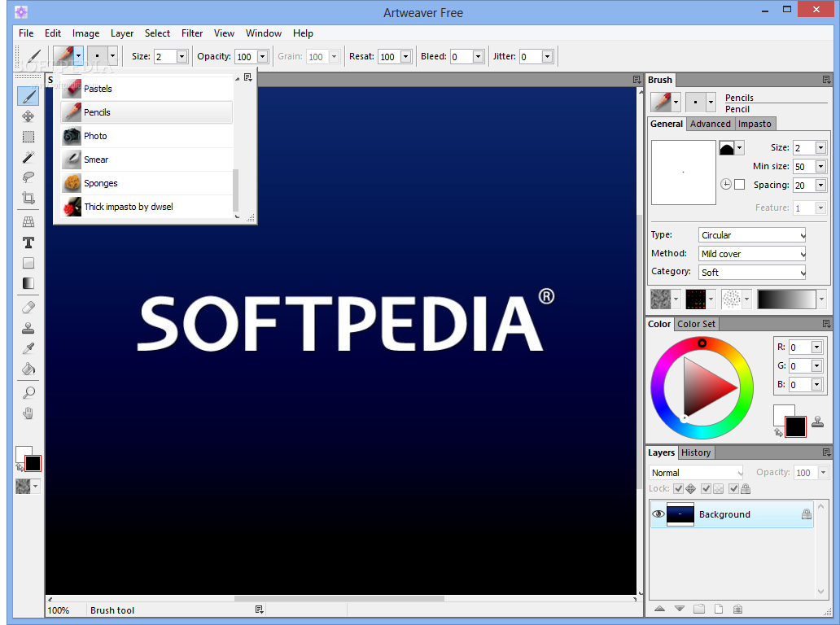Select the Hand pan tool
Viewport: 840px width, 625px height.
[28, 413]
